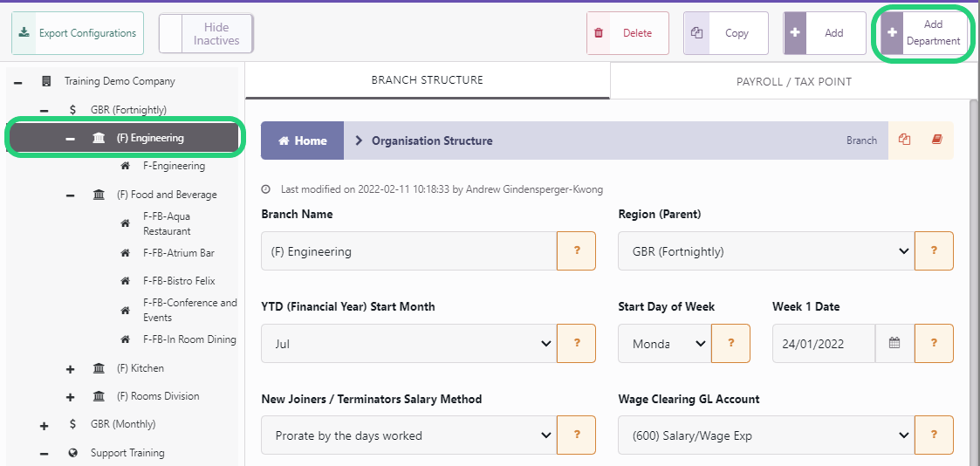Viewport: 980px width, 466px height.
Task: Click the trash icon on Delete button
Action: pos(599,33)
